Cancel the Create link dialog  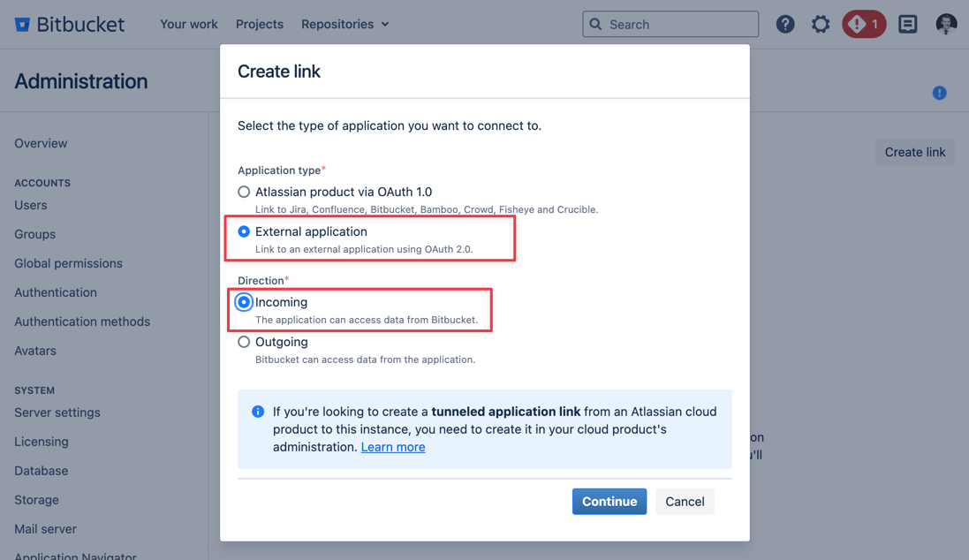pyautogui.click(x=685, y=501)
